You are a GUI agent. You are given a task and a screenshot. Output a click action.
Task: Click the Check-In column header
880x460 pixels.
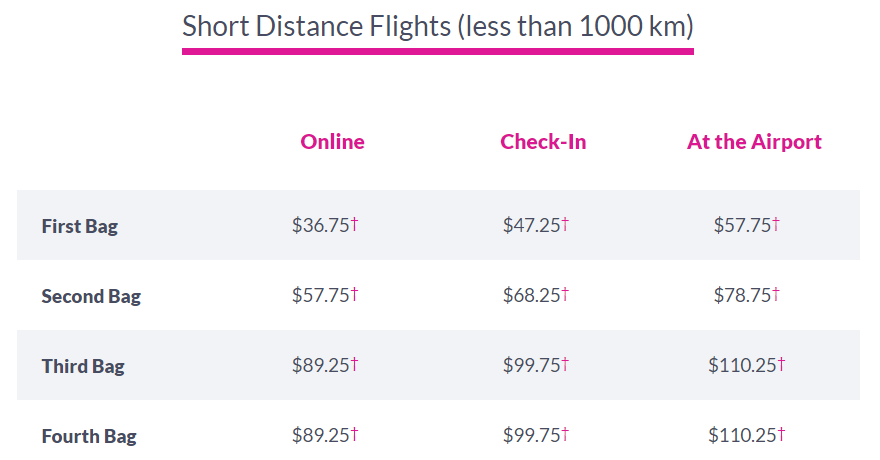(543, 142)
